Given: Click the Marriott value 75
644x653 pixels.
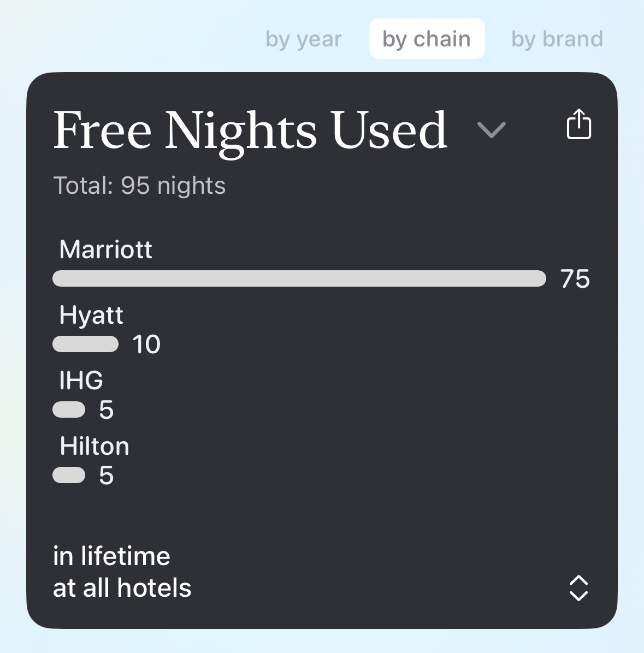Looking at the screenshot, I should pos(575,278).
